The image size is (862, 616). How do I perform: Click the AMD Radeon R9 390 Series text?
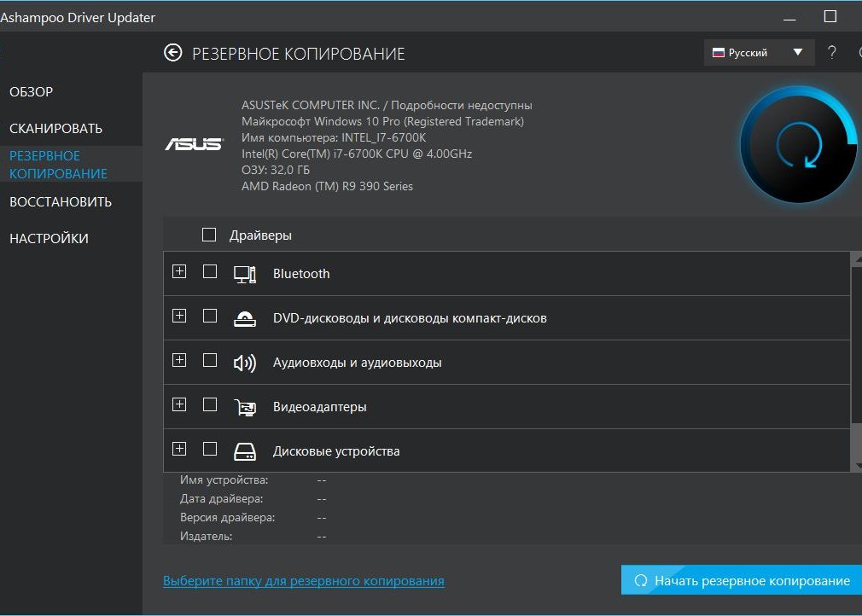pyautogui.click(x=327, y=186)
